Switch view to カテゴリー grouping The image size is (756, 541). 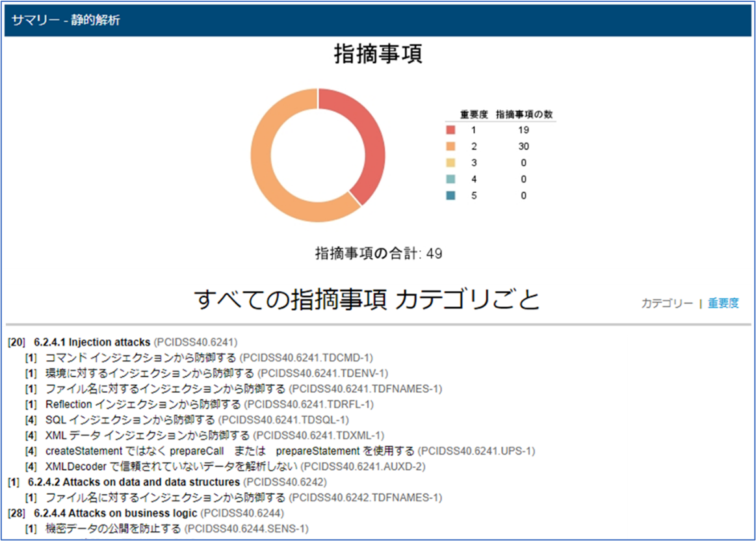click(667, 303)
